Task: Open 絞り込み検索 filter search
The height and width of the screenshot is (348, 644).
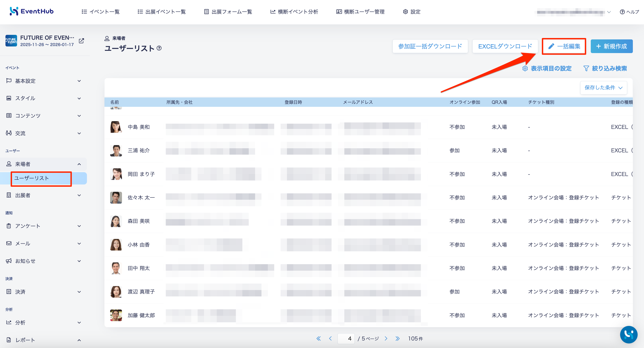Action: (x=605, y=68)
